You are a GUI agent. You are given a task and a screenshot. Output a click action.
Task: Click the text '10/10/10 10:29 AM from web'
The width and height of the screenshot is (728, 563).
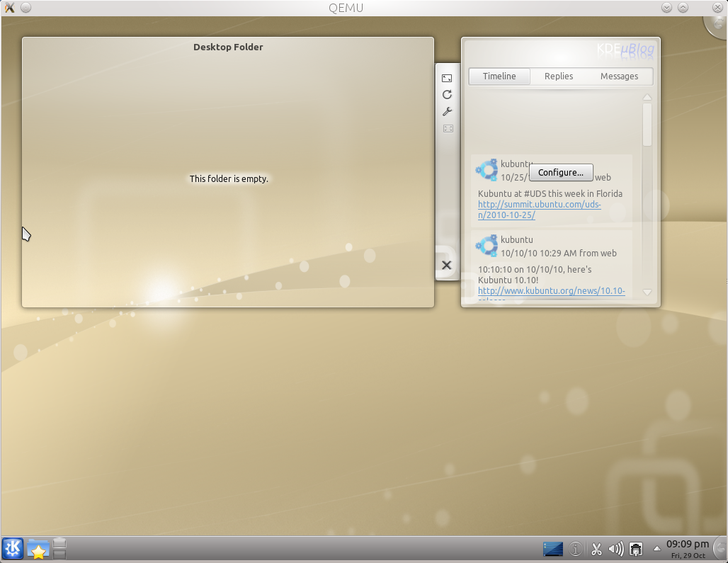559,253
